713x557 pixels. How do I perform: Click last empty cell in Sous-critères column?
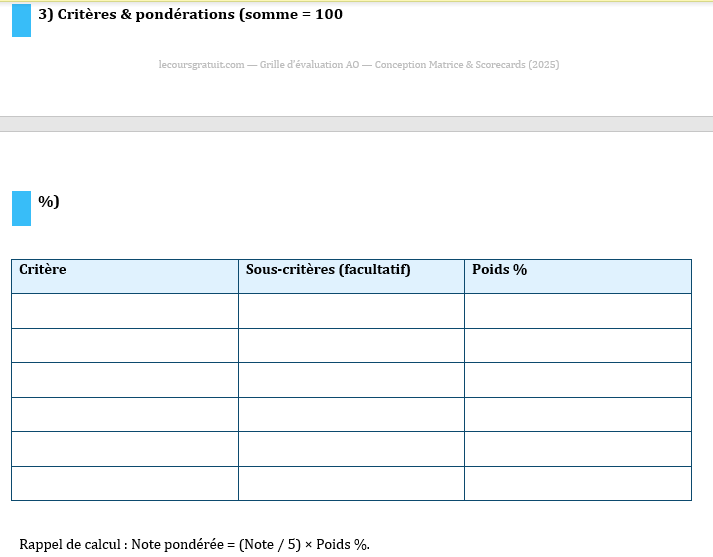[351, 483]
